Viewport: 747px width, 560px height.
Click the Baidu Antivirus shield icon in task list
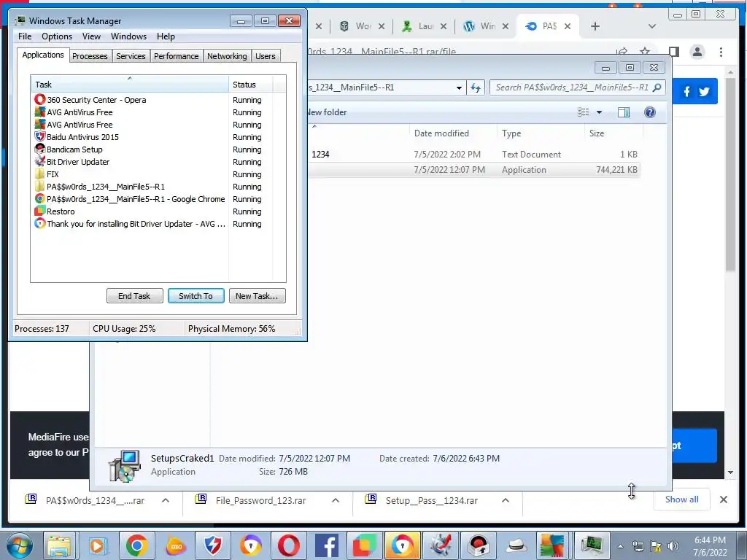pyautogui.click(x=40, y=136)
